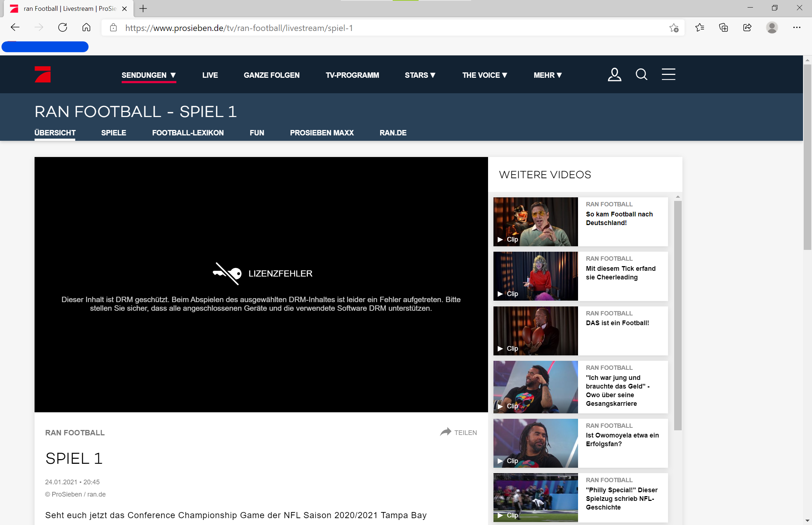Go to browser home page icon
This screenshot has width=812, height=525.
coord(86,28)
